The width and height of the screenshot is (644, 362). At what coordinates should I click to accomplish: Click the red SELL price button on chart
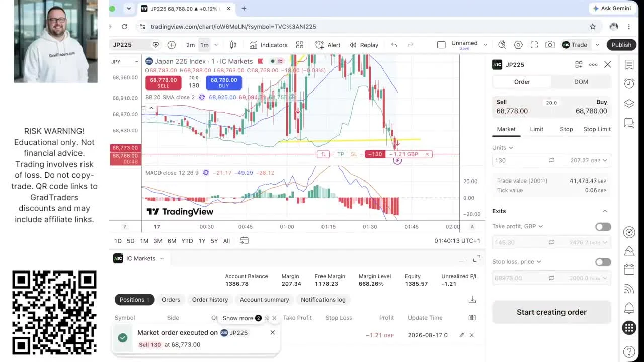[x=163, y=83]
